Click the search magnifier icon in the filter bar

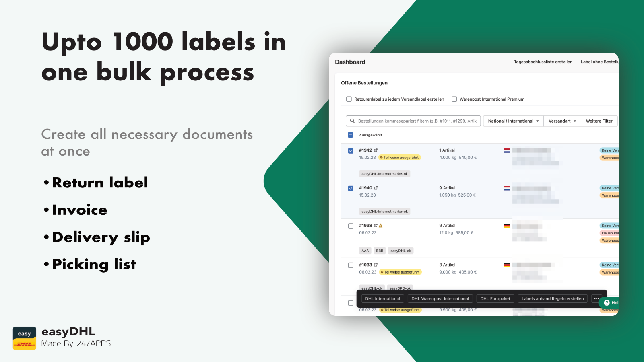click(352, 121)
